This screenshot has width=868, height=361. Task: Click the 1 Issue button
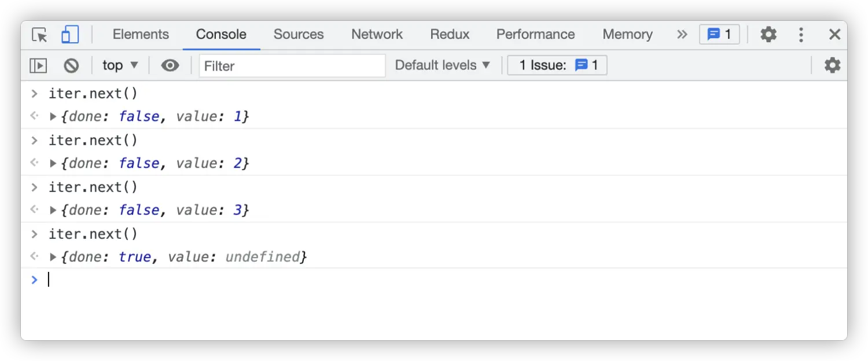(557, 65)
